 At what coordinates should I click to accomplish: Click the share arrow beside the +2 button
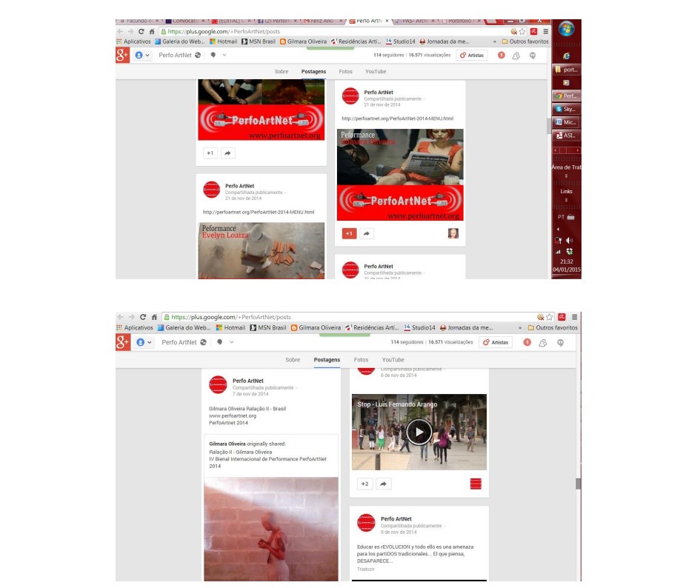pyautogui.click(x=383, y=484)
